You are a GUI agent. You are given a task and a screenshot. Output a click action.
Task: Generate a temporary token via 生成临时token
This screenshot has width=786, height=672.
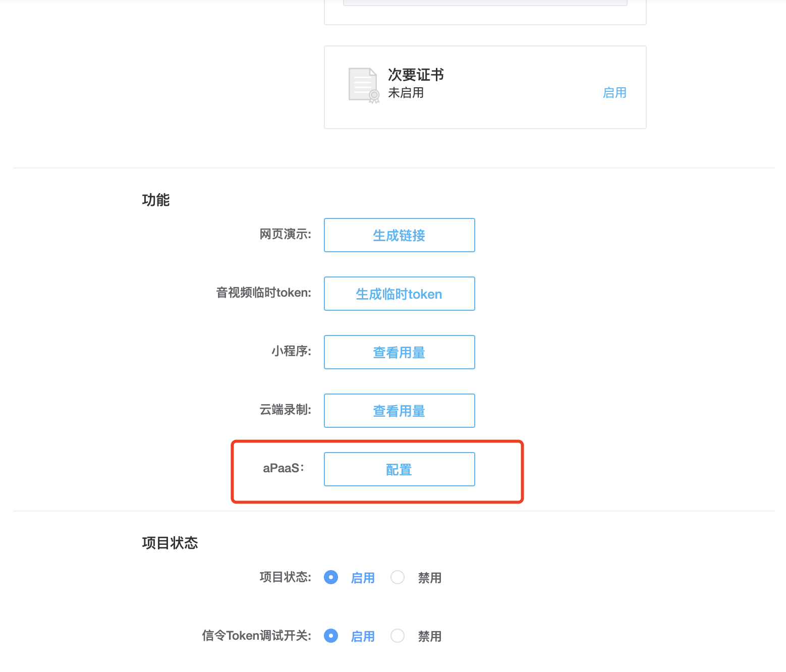click(399, 294)
